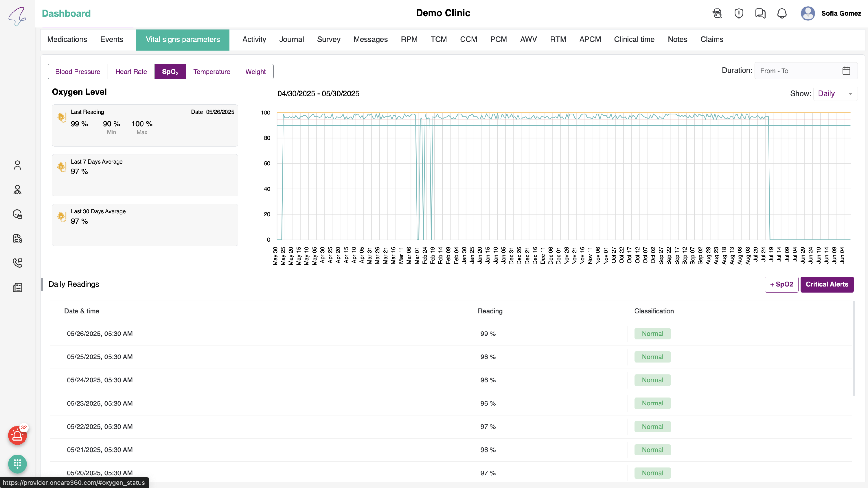Open the green dial pad button
The image size is (868, 488).
pyautogui.click(x=17, y=464)
